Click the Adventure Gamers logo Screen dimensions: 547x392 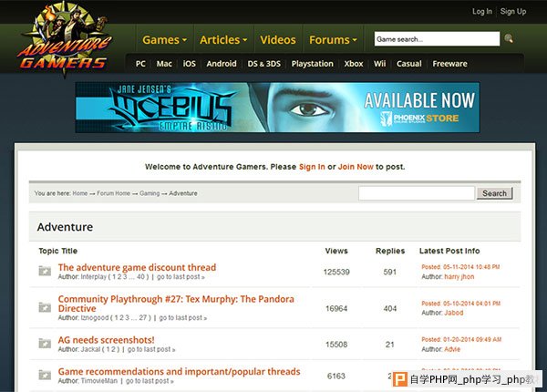(x=65, y=38)
